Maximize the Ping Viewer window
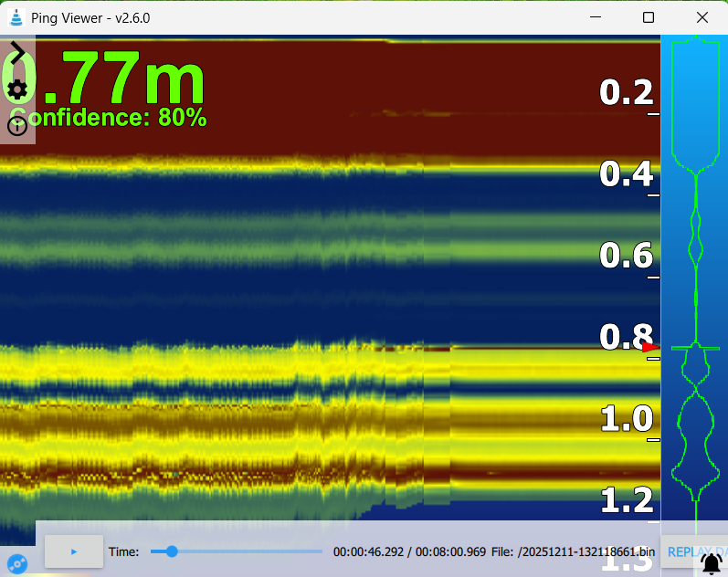728x577 pixels. (x=648, y=17)
